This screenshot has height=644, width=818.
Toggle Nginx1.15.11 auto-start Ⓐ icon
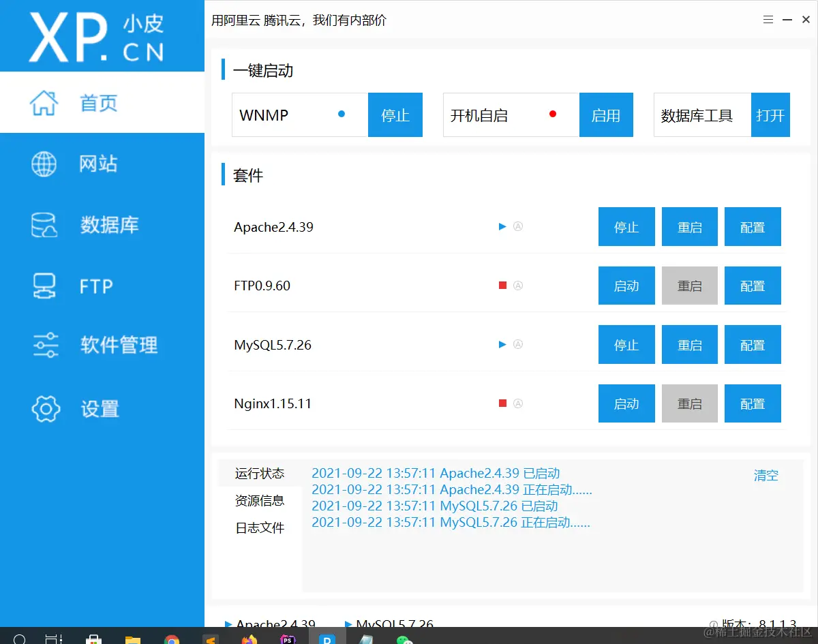518,403
